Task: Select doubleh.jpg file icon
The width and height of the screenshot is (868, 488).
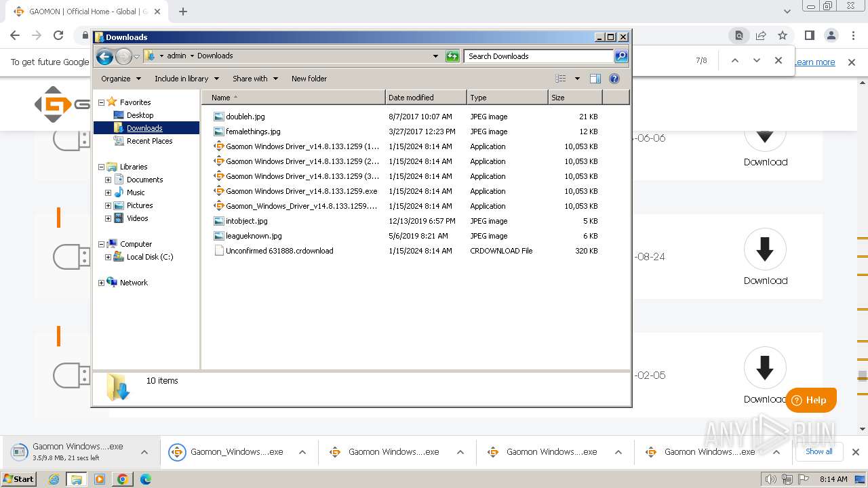Action: pyautogui.click(x=218, y=117)
